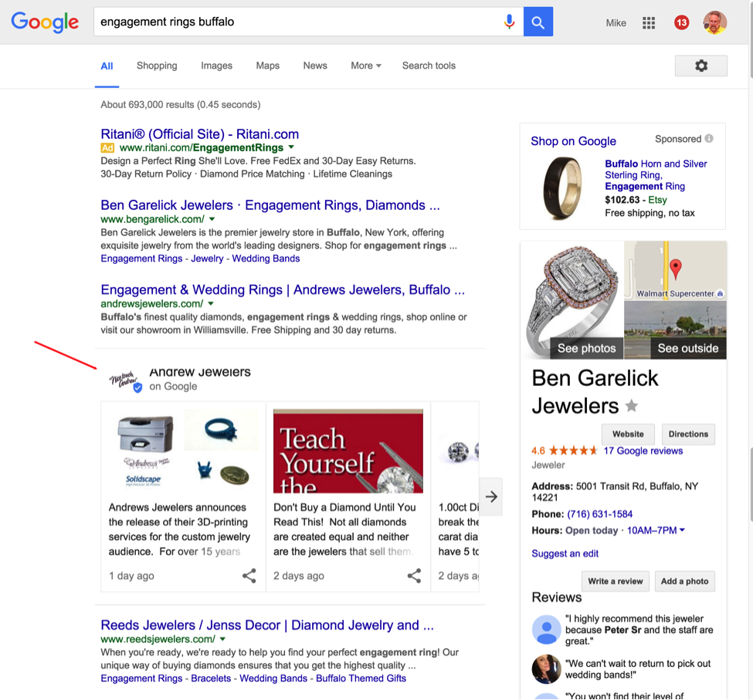
Task: Click the Google logo to return home
Action: (44, 22)
